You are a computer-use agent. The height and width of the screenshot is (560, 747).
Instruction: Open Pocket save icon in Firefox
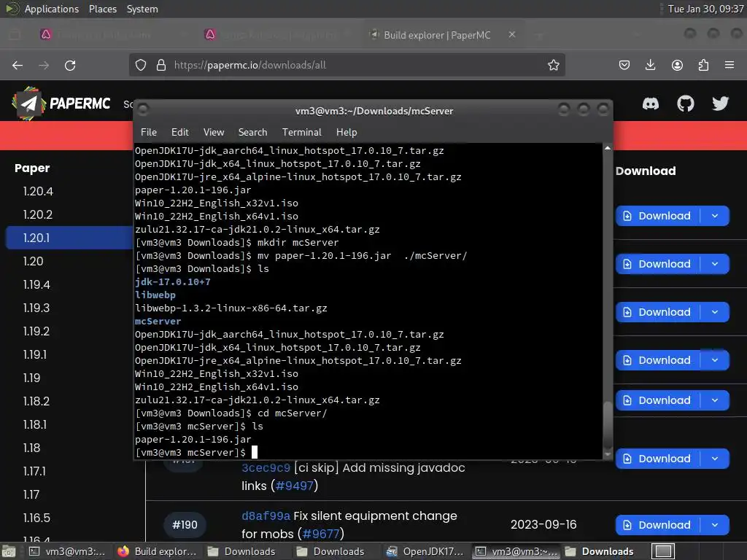[x=624, y=65]
